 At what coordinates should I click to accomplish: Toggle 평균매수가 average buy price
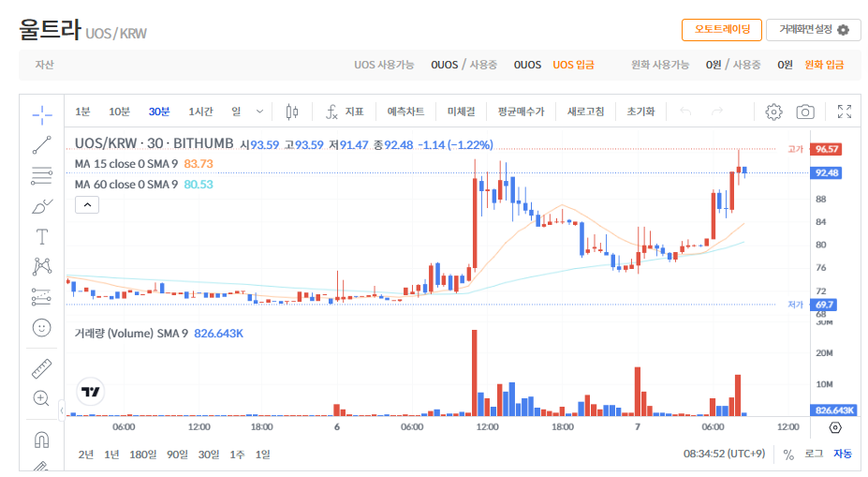(x=521, y=112)
